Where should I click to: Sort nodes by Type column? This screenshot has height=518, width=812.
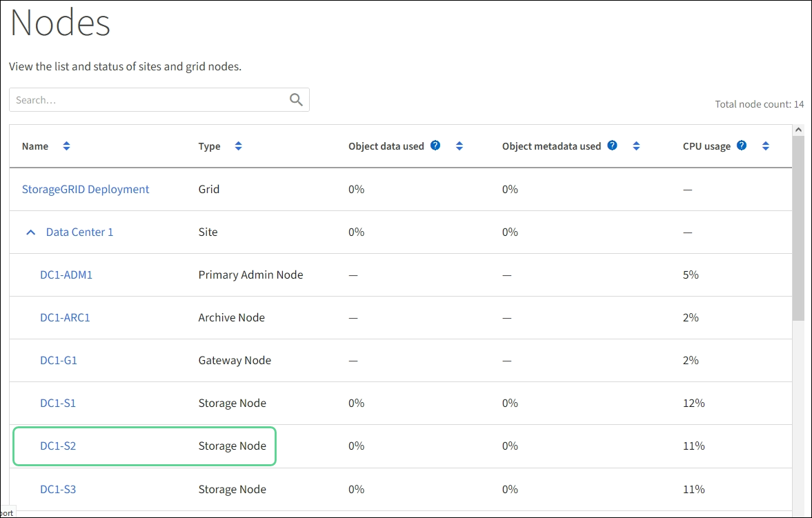click(238, 146)
